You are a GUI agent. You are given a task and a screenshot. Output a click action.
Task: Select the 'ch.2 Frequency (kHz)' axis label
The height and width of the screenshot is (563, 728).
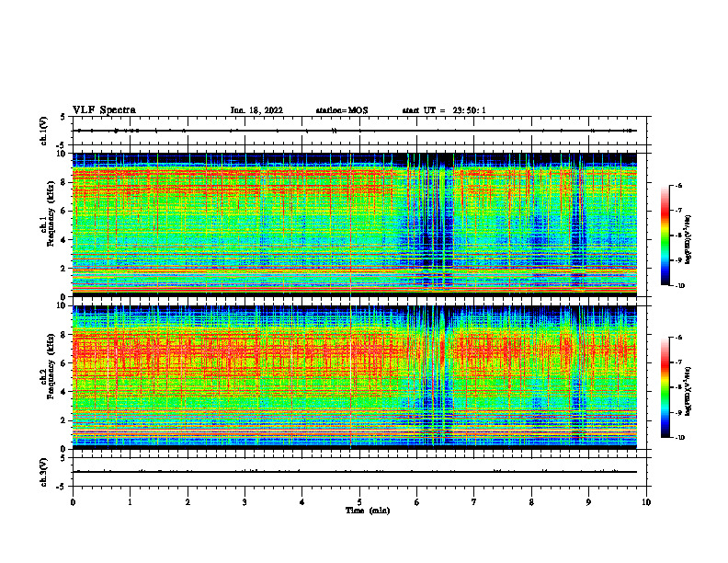click(x=48, y=366)
